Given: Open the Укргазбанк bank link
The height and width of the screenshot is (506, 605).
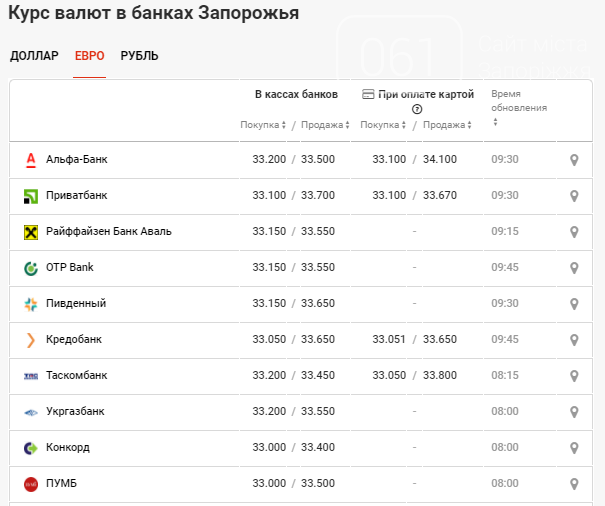Looking at the screenshot, I should tap(75, 412).
